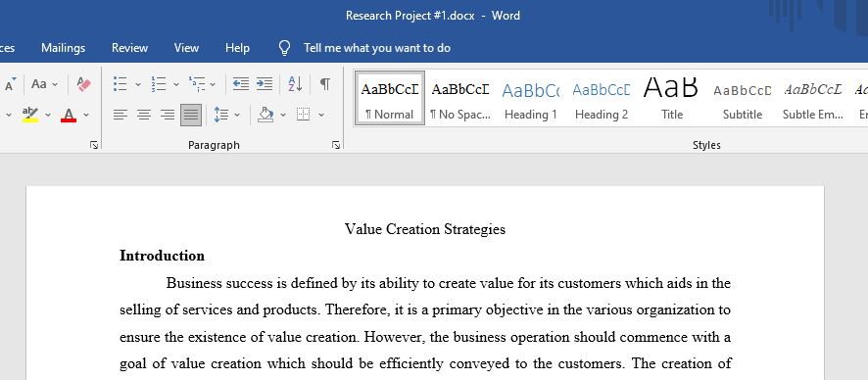Apply yellow text highlight color

[30, 115]
